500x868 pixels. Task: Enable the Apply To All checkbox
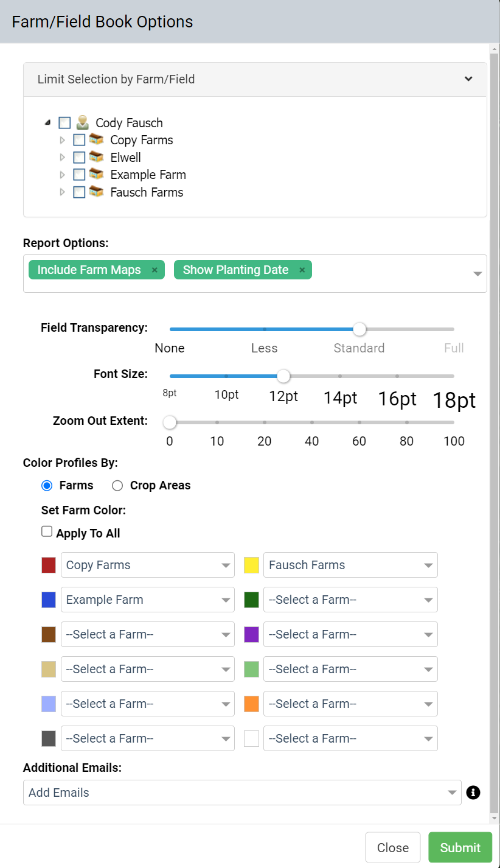pos(47,532)
